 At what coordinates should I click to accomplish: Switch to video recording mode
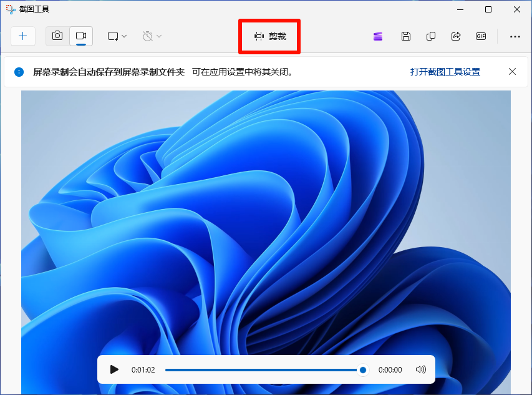(x=81, y=36)
